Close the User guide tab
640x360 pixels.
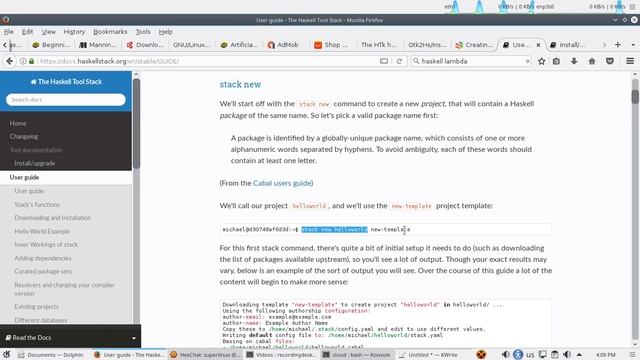(538, 45)
